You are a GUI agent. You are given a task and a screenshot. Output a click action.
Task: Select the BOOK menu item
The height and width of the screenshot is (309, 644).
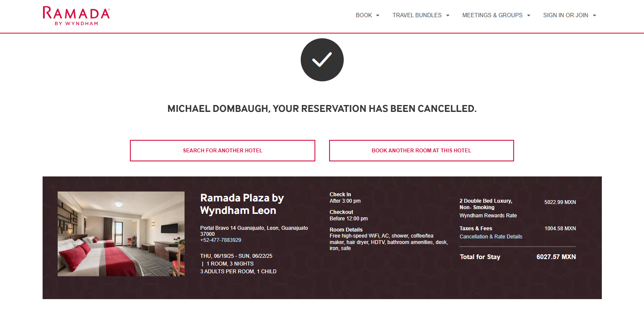tap(364, 15)
